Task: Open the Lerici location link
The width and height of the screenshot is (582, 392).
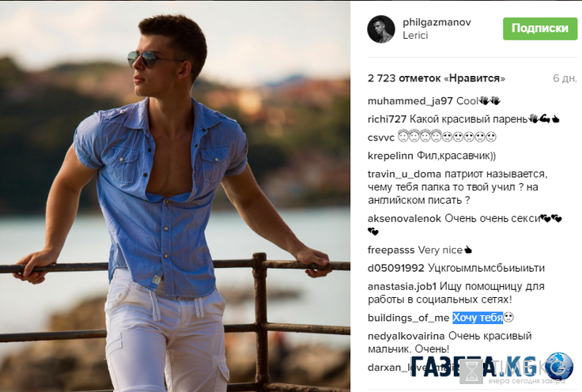Action: (x=415, y=36)
